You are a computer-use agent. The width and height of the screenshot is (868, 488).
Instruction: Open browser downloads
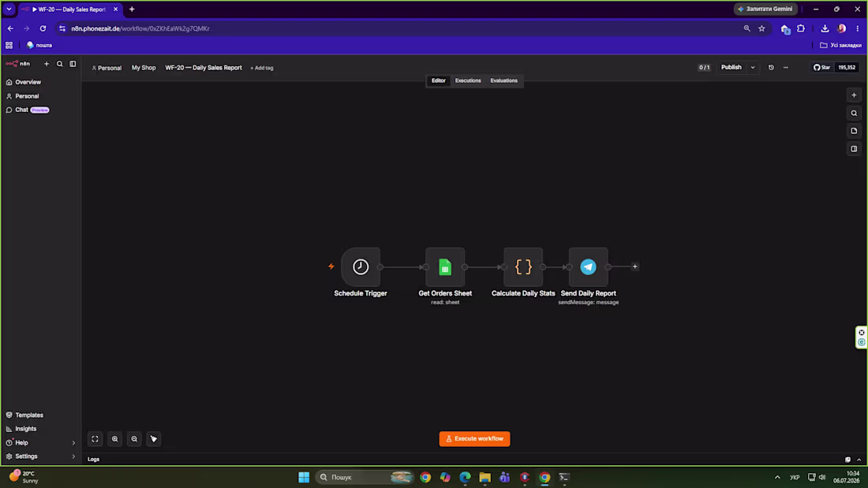click(x=825, y=28)
